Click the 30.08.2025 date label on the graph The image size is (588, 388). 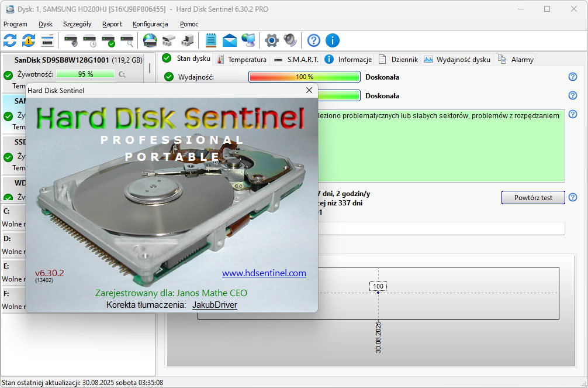[378, 337]
